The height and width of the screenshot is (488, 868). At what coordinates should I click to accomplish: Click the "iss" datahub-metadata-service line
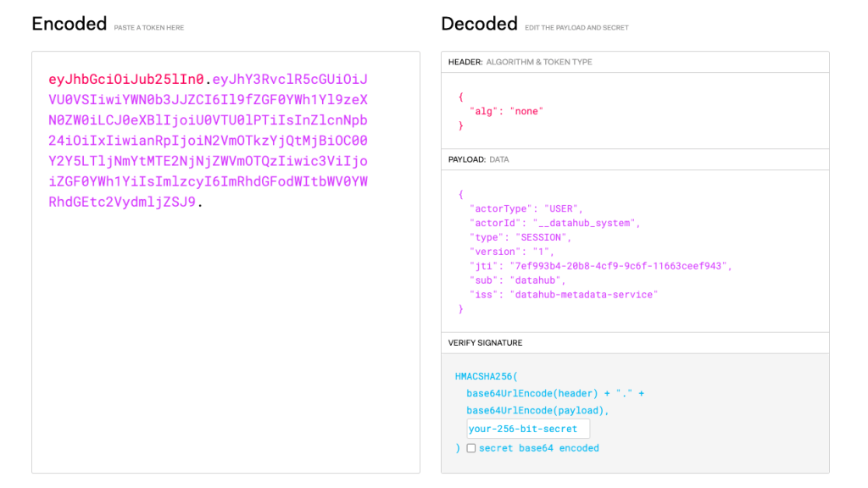[563, 295]
